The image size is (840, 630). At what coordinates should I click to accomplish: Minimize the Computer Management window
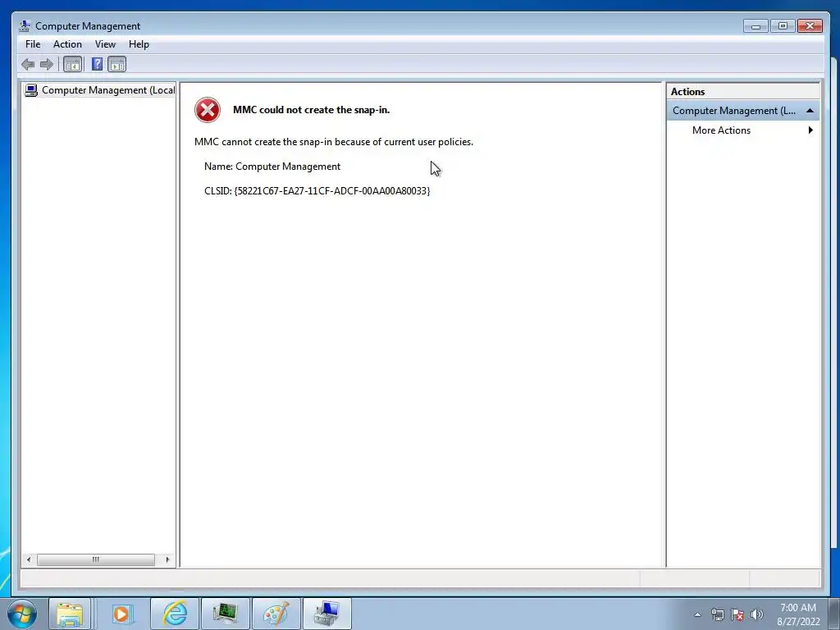[756, 25]
